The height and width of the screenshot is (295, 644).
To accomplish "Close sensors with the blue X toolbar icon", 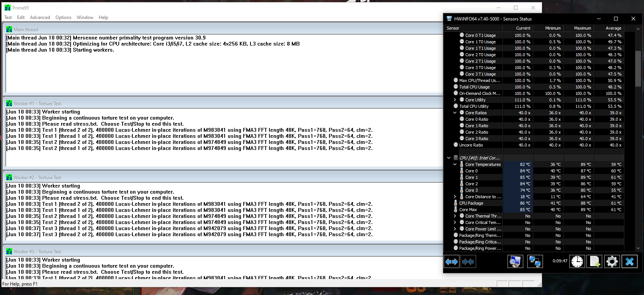I will point(630,262).
